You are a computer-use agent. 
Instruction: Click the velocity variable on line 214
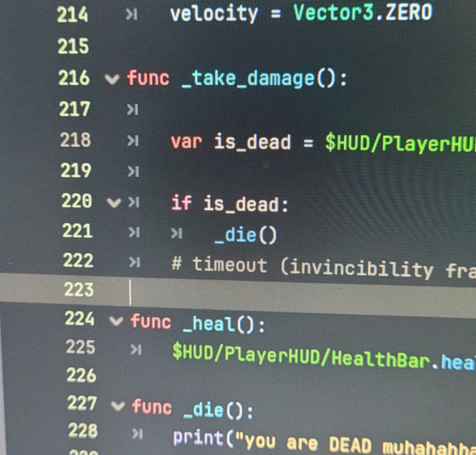[214, 14]
